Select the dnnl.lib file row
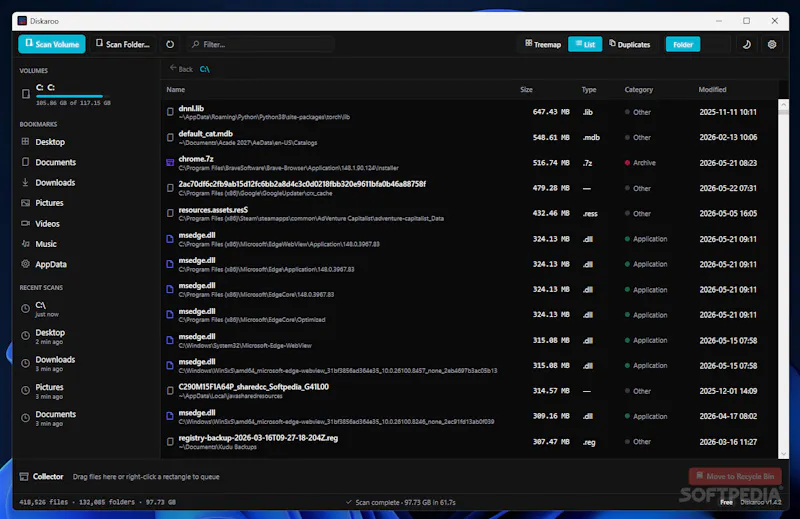 [469, 112]
